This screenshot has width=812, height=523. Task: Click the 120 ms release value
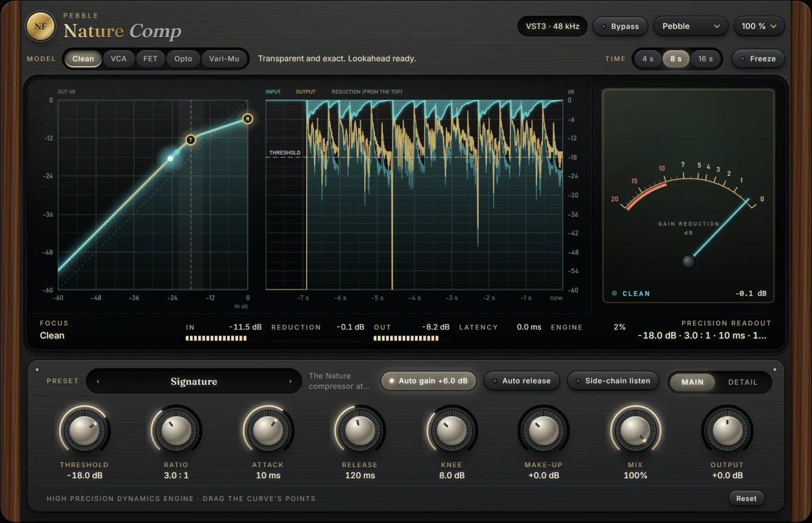(360, 476)
